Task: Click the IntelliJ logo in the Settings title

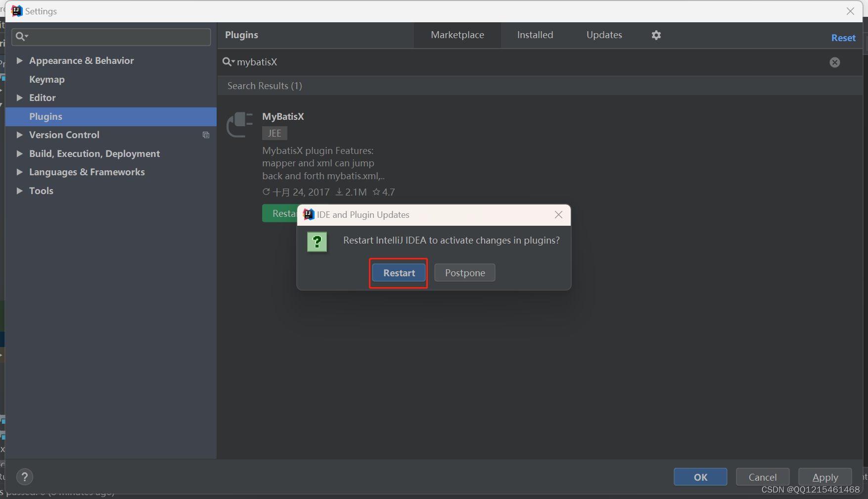Action: [17, 11]
